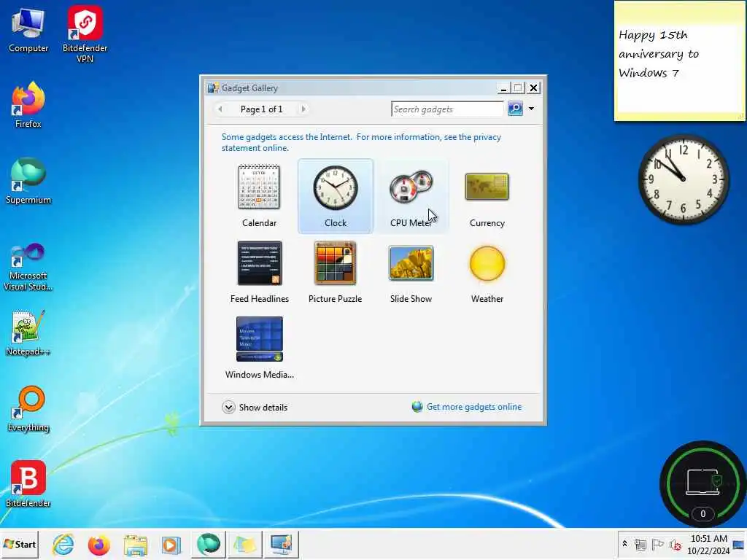Open Microsoft Visual Studio shortcut
The width and height of the screenshot is (747, 560).
(28, 267)
